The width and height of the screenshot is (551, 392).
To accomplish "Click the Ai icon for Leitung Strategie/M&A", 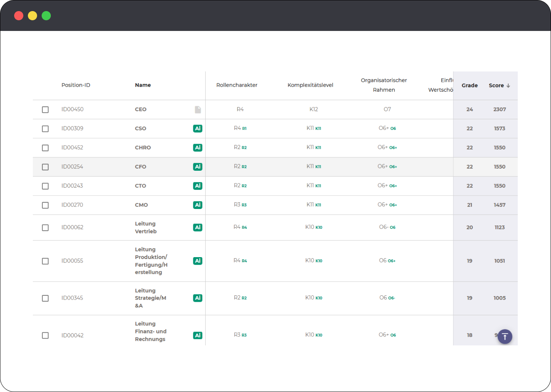I will [x=198, y=298].
